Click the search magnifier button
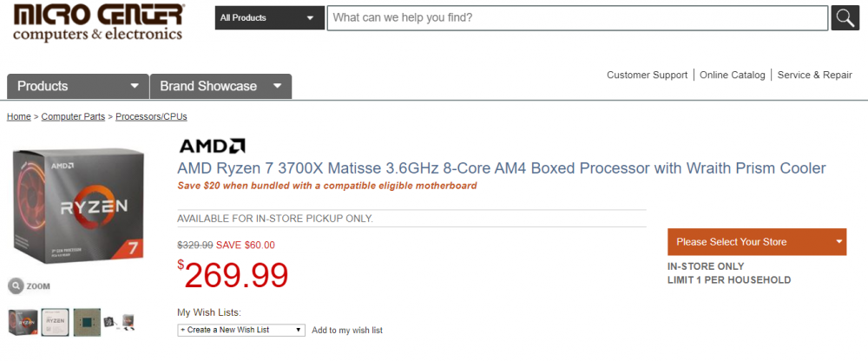The width and height of the screenshot is (868, 361). [845, 17]
